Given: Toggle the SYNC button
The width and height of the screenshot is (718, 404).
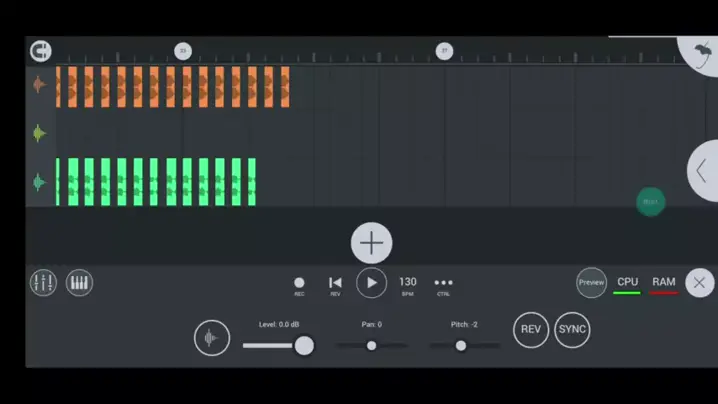Looking at the screenshot, I should click(572, 330).
